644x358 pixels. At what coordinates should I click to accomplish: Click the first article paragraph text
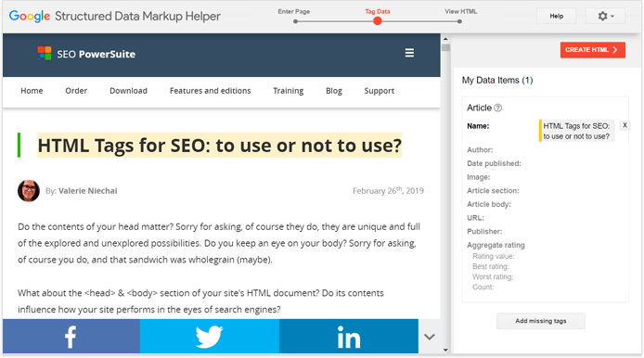click(219, 243)
